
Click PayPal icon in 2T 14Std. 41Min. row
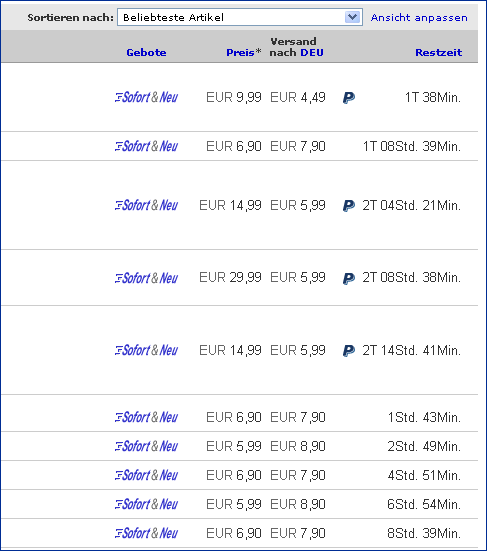click(x=349, y=350)
